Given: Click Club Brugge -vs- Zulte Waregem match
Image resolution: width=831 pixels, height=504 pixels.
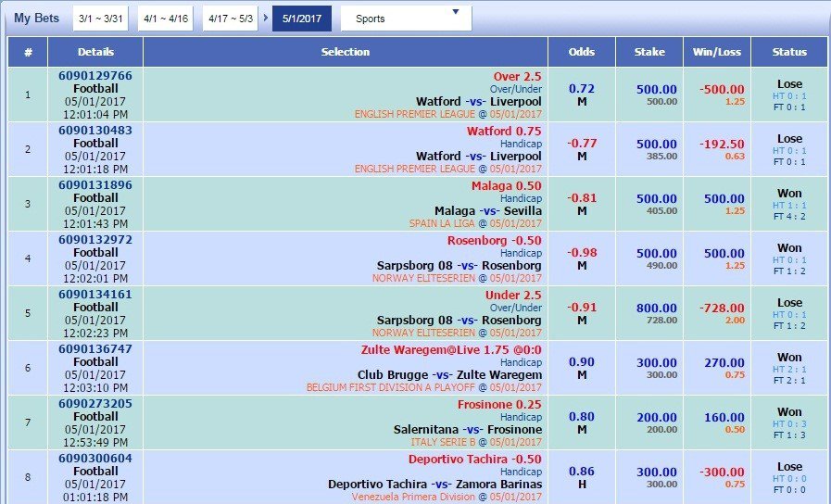Looking at the screenshot, I should (449, 374).
